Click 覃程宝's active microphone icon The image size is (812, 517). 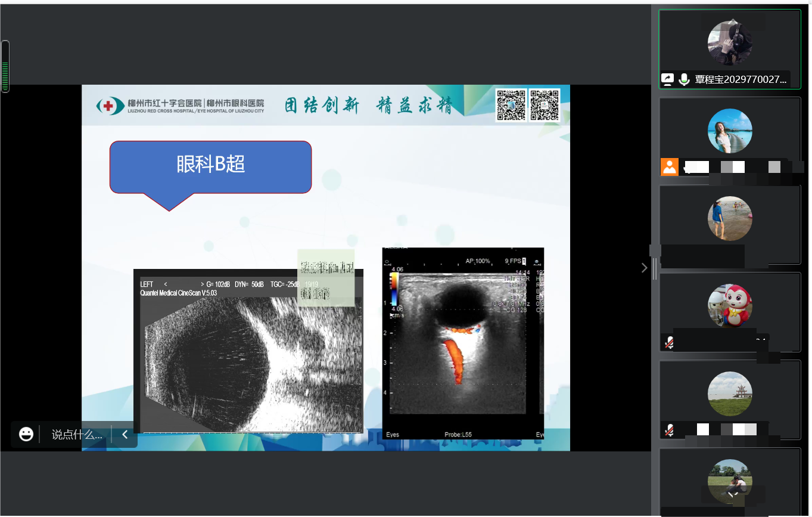tap(684, 79)
